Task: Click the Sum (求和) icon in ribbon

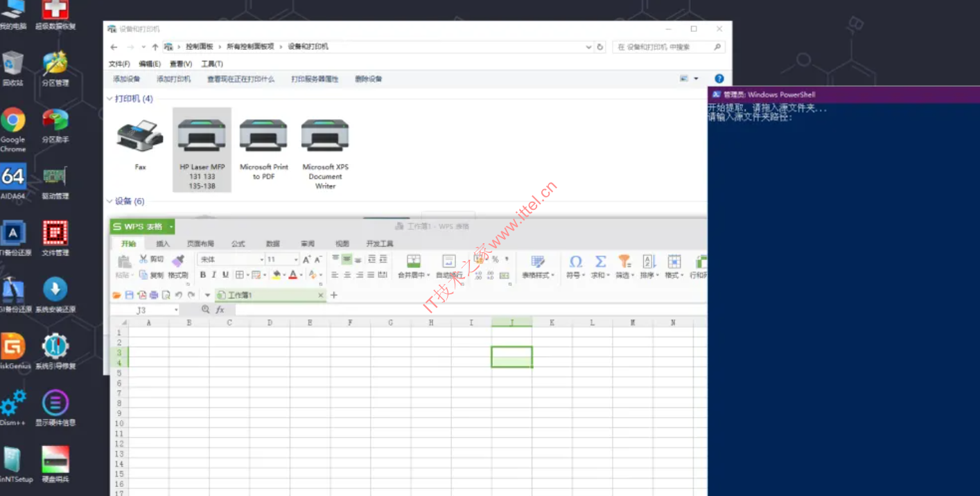Action: pos(600,262)
